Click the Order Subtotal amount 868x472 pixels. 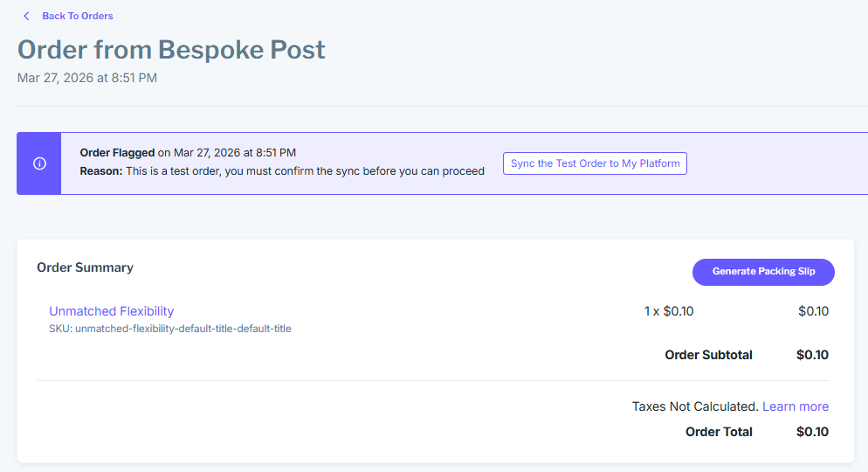point(812,355)
